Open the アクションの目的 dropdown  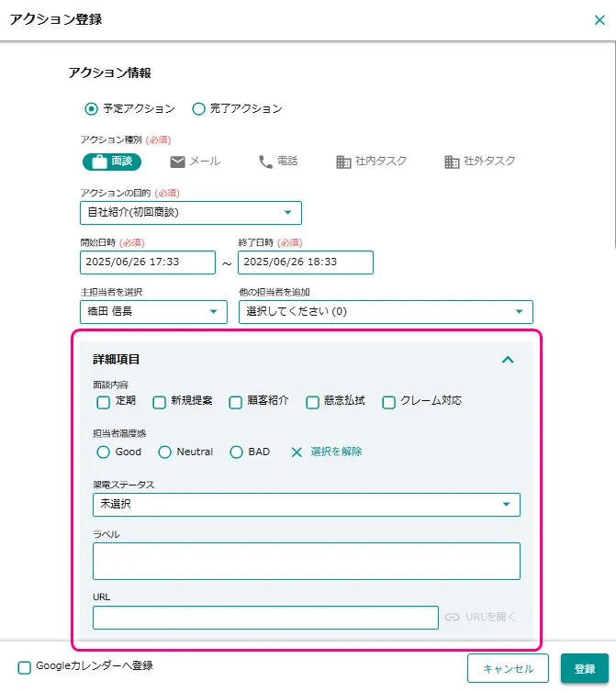tap(191, 213)
